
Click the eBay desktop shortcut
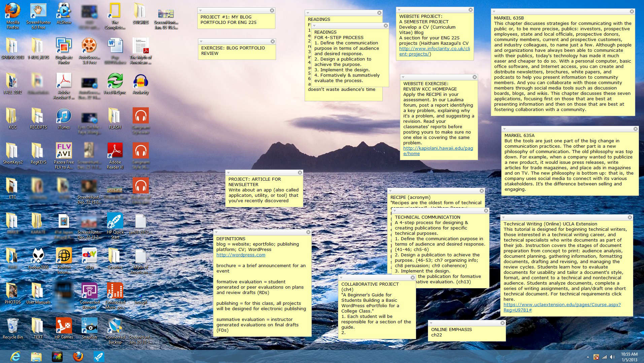click(89, 257)
